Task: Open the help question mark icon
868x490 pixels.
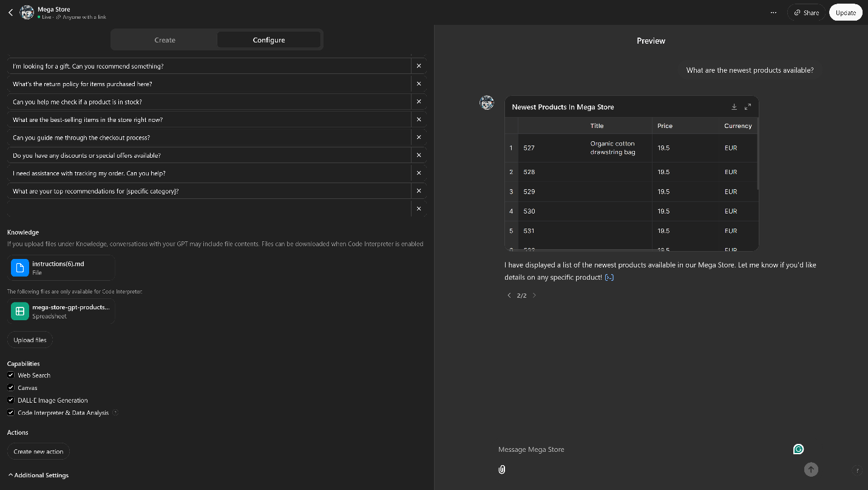Action: pyautogui.click(x=857, y=470)
